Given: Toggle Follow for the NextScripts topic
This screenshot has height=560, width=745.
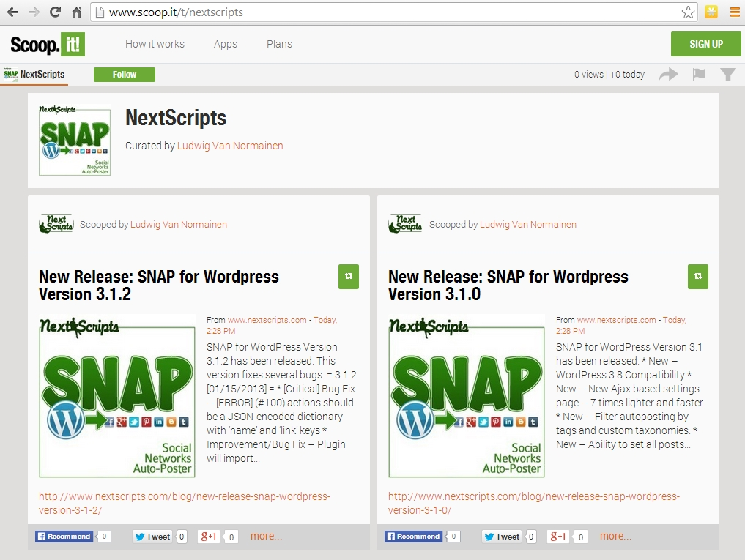Looking at the screenshot, I should tap(124, 74).
